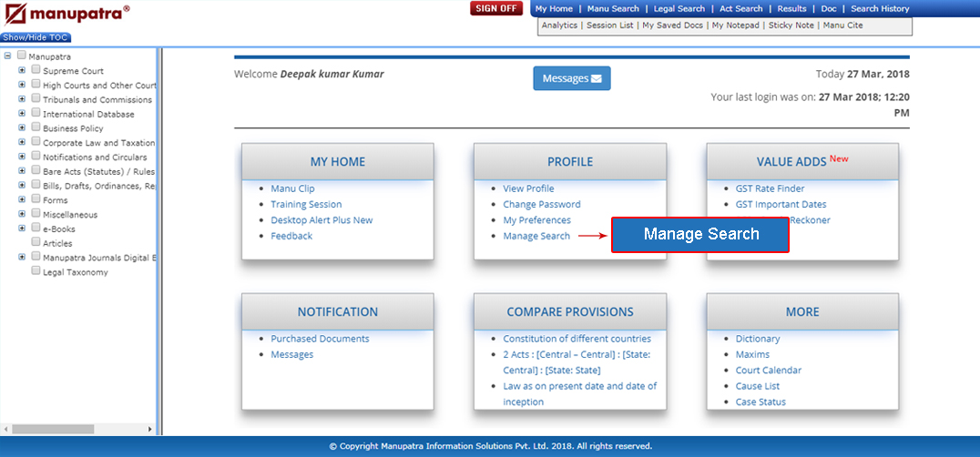The height and width of the screenshot is (457, 980).
Task: Open the Manu Clip link
Action: (292, 188)
